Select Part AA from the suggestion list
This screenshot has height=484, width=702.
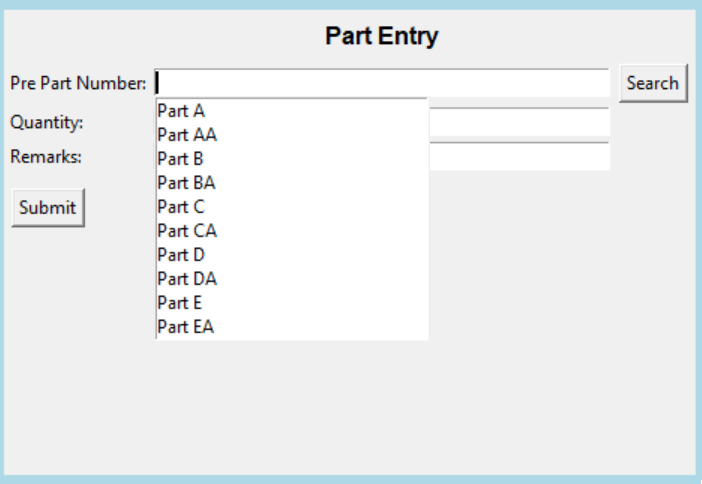click(292, 135)
